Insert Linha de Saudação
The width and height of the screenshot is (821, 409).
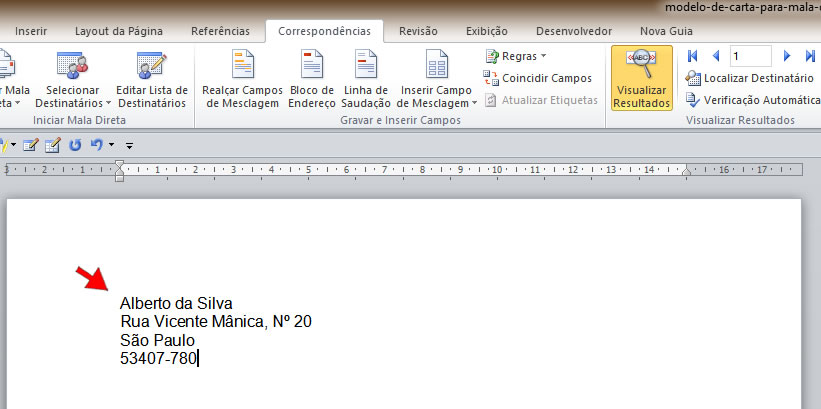point(366,81)
